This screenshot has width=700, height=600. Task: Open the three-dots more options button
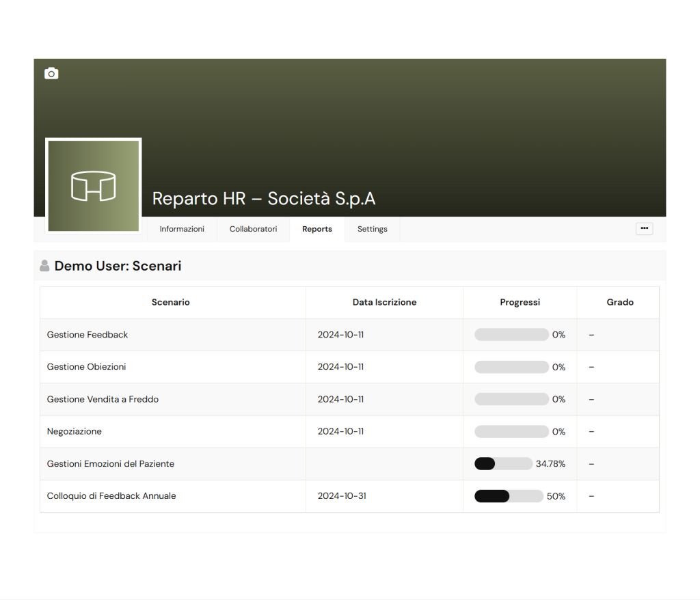(644, 228)
